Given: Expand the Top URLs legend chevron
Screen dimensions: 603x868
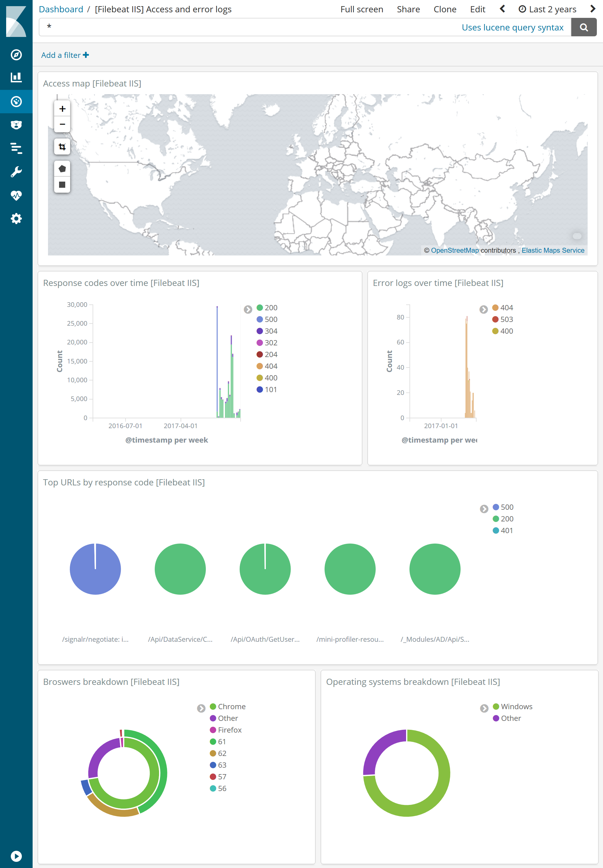Looking at the screenshot, I should pos(483,509).
